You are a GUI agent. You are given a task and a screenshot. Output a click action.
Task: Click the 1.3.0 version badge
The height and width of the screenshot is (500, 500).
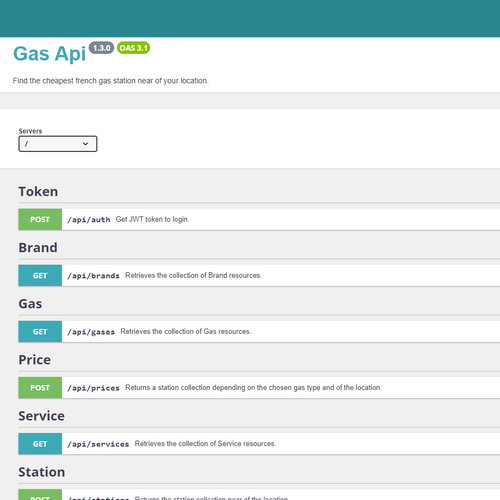pyautogui.click(x=101, y=48)
